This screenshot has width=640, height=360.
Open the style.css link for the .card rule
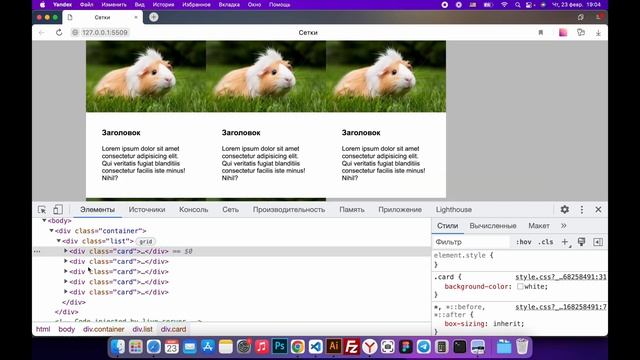point(561,277)
